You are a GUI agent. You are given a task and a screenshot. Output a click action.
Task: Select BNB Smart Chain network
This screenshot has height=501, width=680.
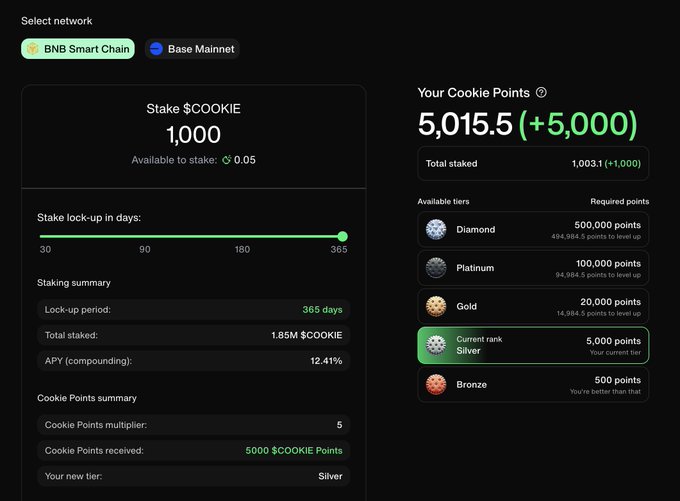point(78,48)
